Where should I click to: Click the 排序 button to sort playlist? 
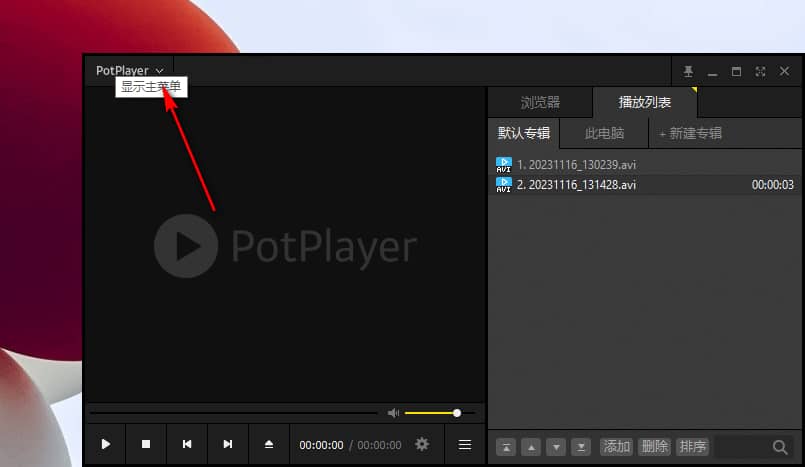[x=693, y=447]
